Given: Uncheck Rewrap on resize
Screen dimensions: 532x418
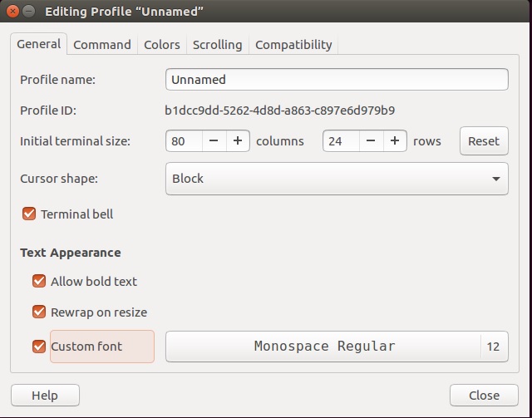Looking at the screenshot, I should (39, 312).
